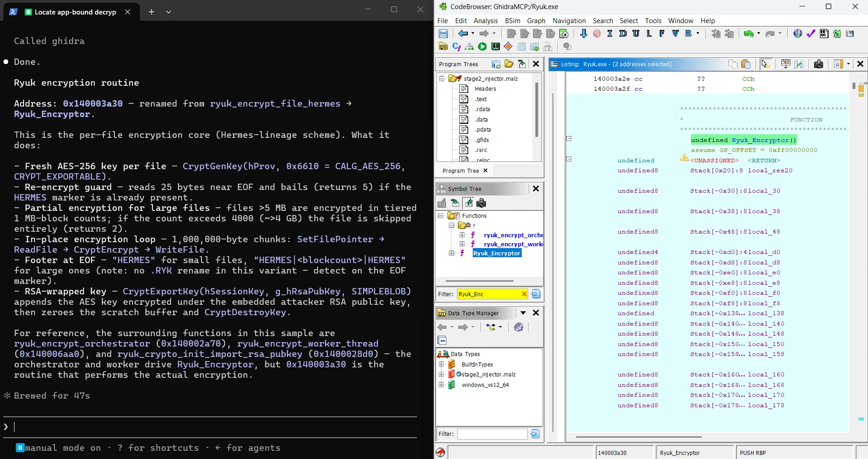Clear the Symbol Tree filter with orange X

(x=524, y=294)
